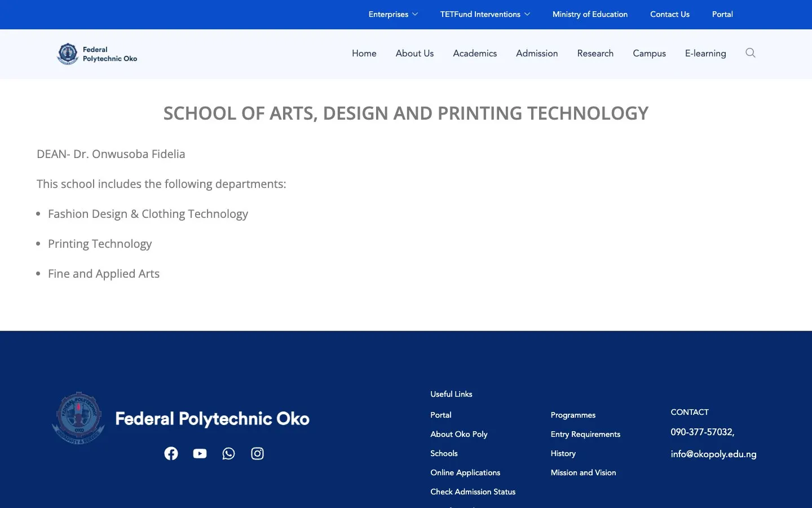Open the Admission menu item
Screen dimensions: 812x508
click(537, 53)
